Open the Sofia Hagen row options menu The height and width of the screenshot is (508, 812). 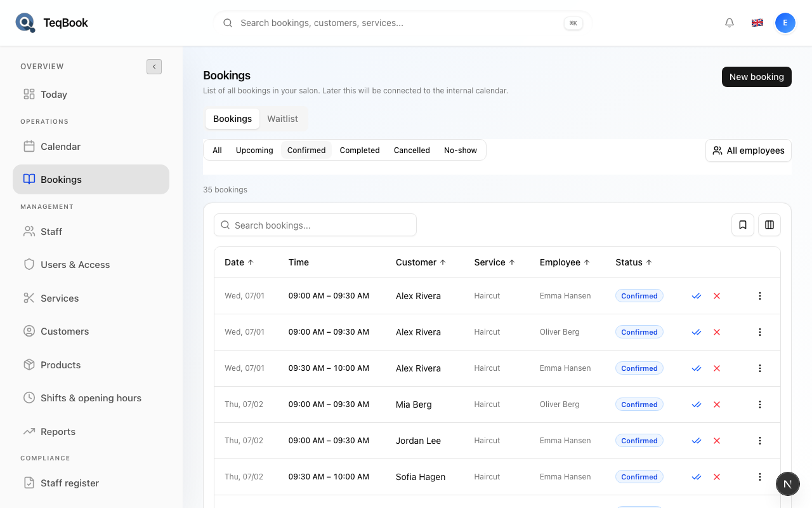(x=760, y=477)
